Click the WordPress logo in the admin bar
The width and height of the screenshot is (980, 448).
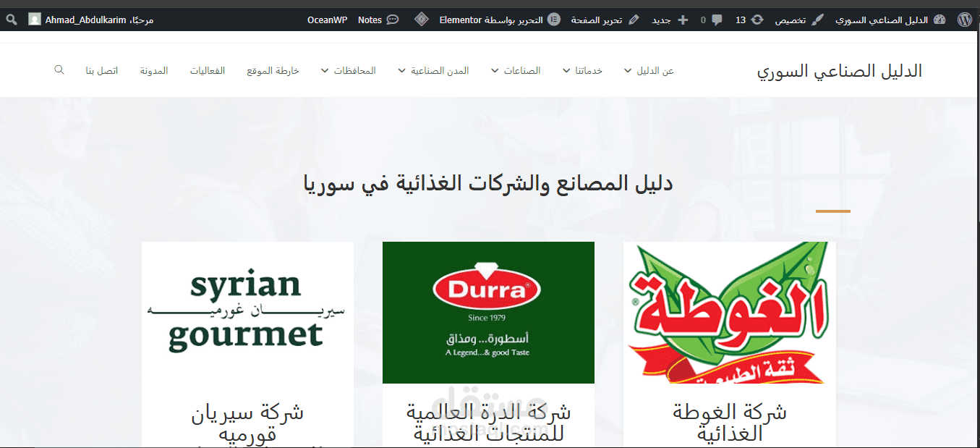pyautogui.click(x=965, y=19)
